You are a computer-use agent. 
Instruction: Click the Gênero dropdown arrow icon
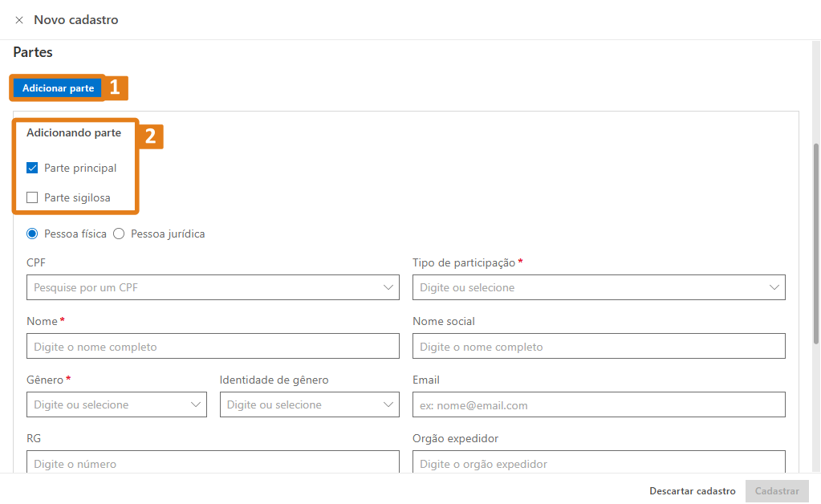(x=194, y=404)
